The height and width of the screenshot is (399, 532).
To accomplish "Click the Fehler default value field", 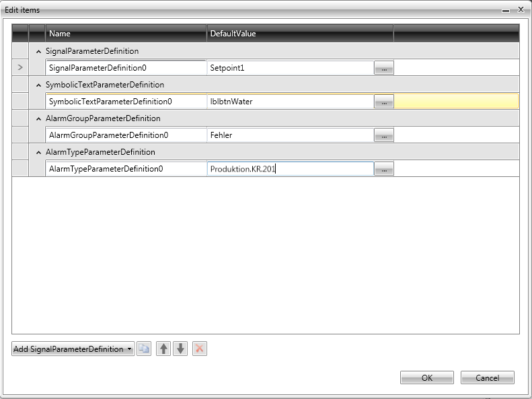I will 290,135.
